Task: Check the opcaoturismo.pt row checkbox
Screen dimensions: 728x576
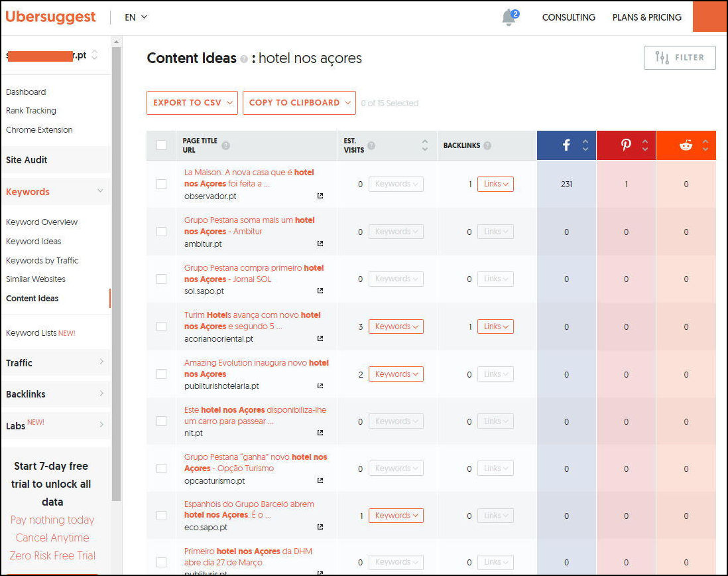Action: [x=162, y=468]
